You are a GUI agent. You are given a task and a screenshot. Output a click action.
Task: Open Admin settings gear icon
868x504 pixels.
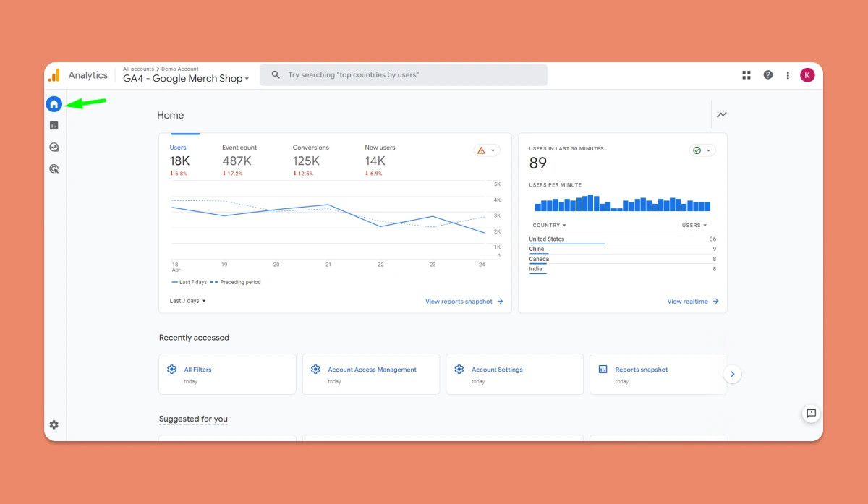54,424
